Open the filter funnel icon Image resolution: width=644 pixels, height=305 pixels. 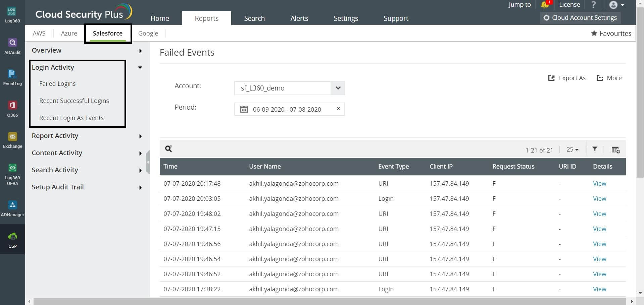click(595, 149)
